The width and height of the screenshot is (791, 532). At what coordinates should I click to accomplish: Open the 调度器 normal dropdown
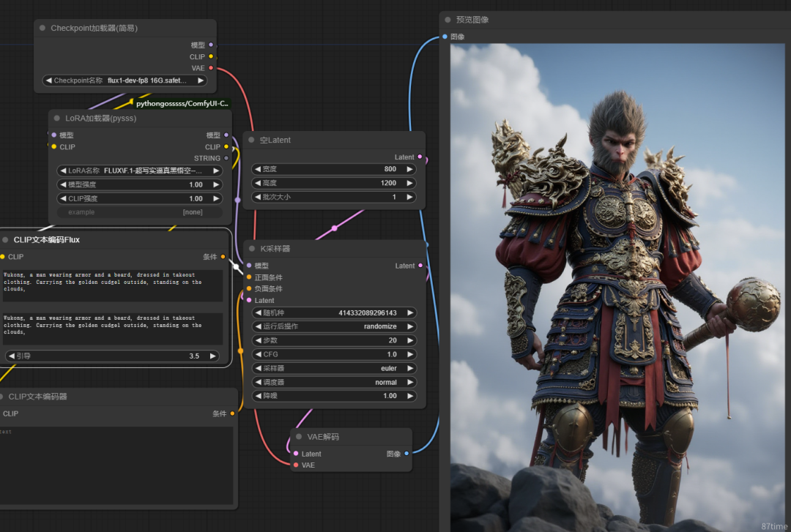point(333,382)
